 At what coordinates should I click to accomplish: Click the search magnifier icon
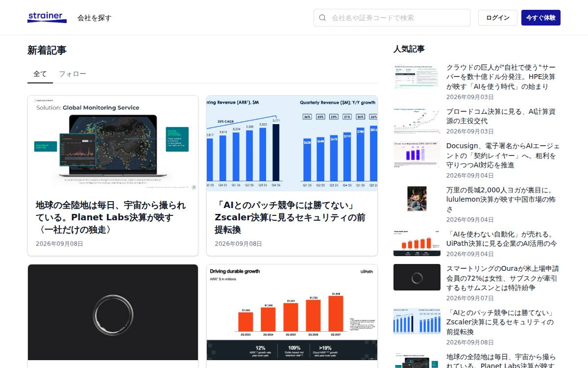point(322,18)
